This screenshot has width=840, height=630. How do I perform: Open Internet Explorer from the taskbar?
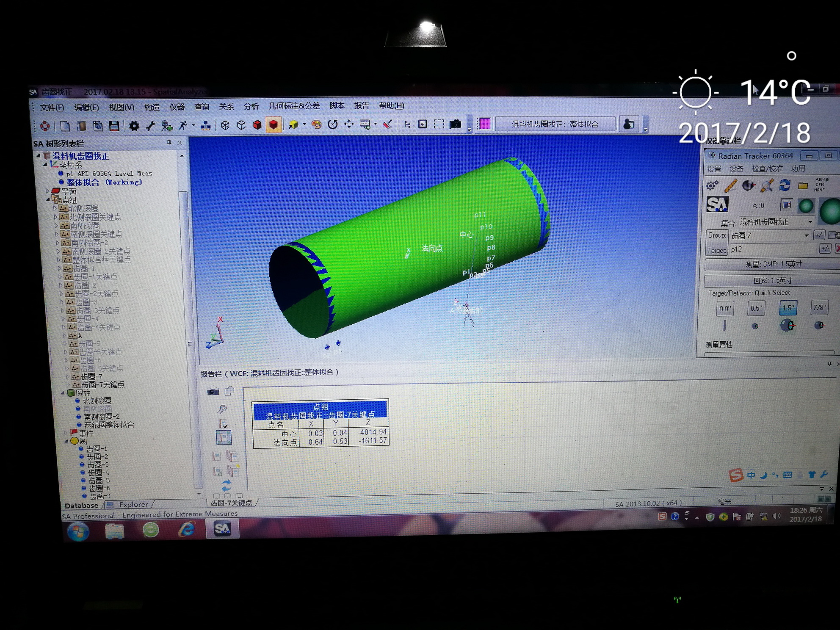click(187, 529)
